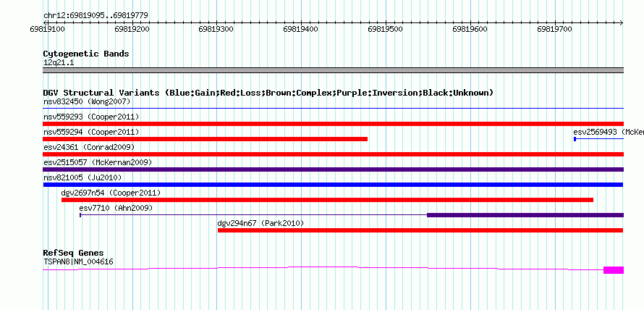Click the TSPAN8|NM_004616 gene label
This screenshot has height=310, width=644.
(78, 261)
